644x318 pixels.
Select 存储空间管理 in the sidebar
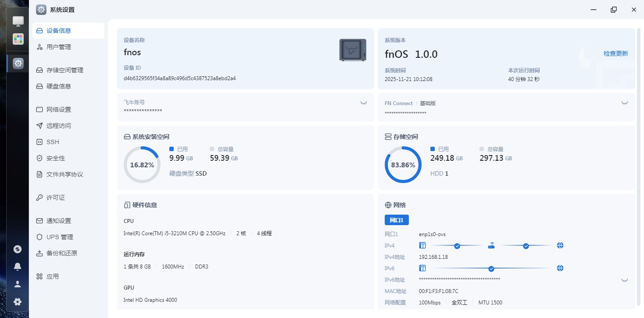click(x=64, y=70)
